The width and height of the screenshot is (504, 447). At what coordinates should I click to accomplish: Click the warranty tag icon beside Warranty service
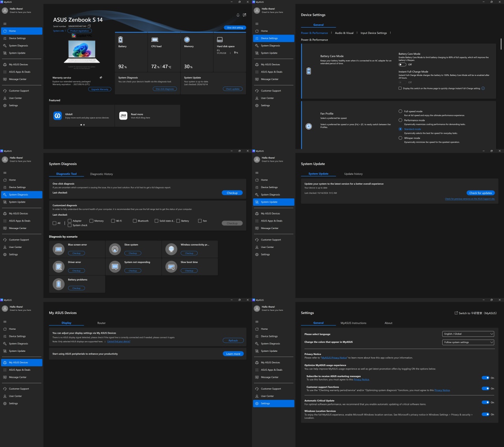pyautogui.click(x=101, y=78)
